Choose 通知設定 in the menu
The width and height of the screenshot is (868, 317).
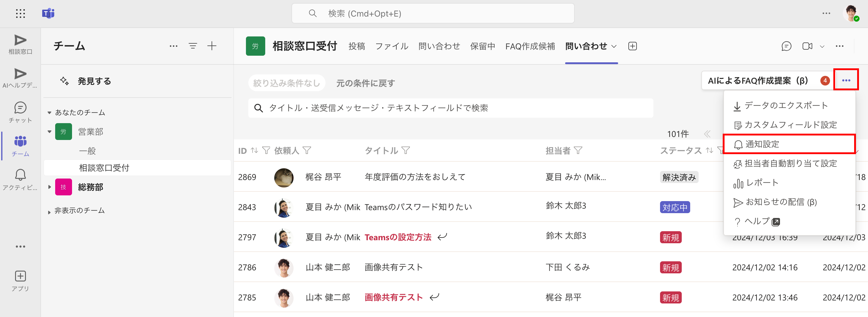click(789, 144)
